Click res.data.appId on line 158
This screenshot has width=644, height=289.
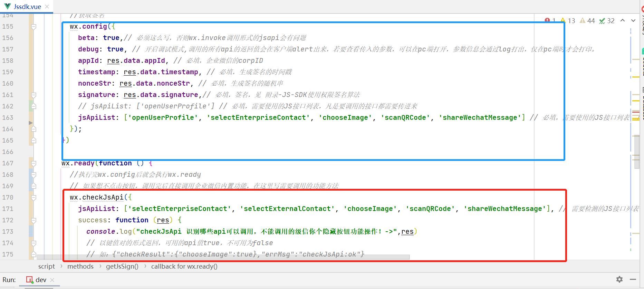(136, 61)
